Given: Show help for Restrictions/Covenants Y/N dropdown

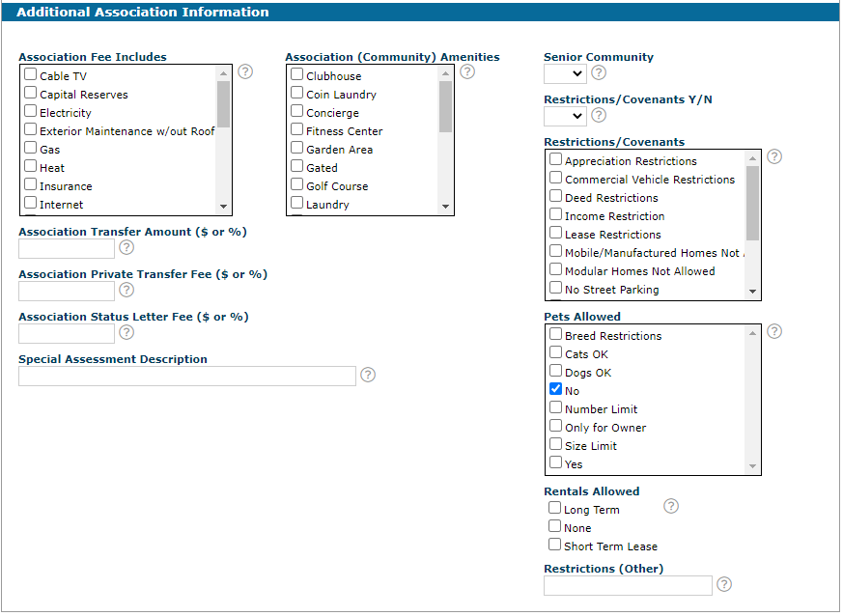Looking at the screenshot, I should [599, 115].
